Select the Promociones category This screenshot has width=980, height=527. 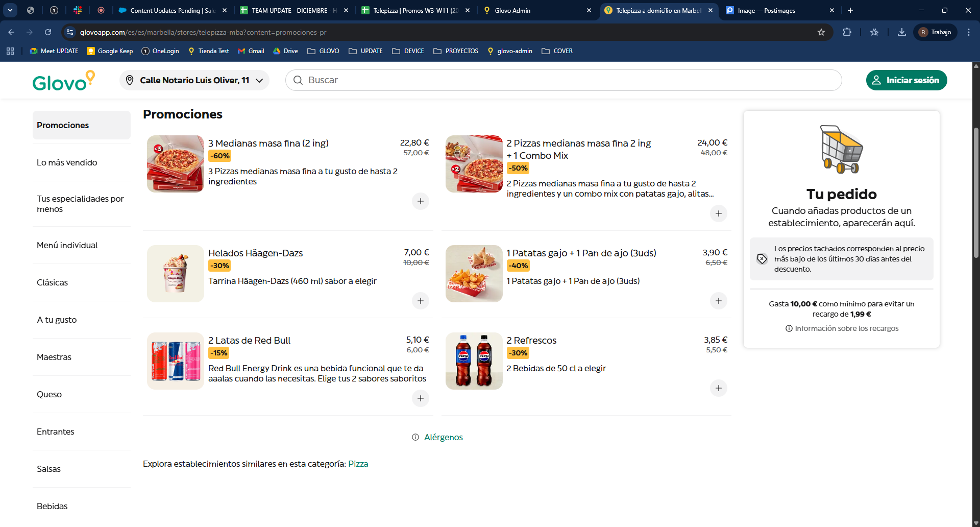pyautogui.click(x=82, y=125)
